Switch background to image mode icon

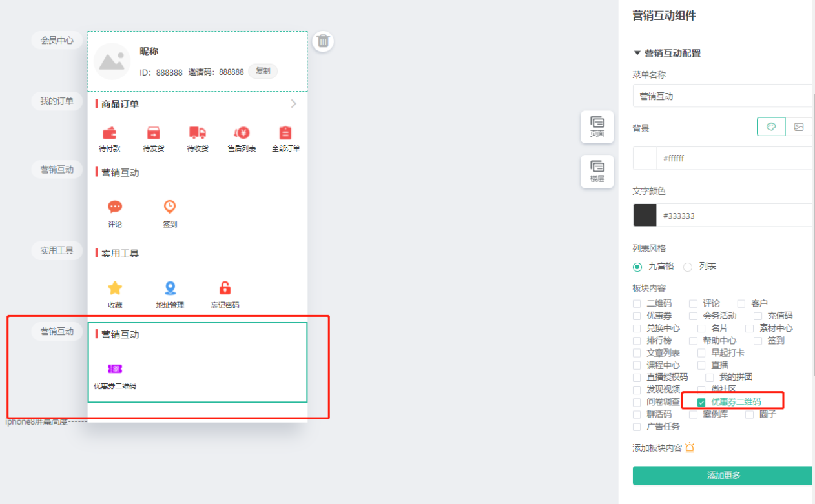799,127
